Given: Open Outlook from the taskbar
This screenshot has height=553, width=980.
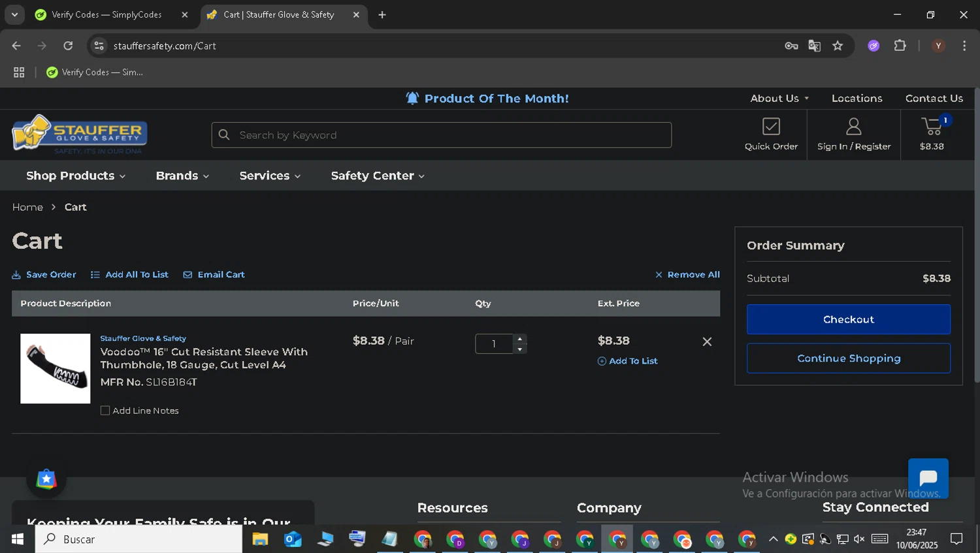Looking at the screenshot, I should pos(293,539).
